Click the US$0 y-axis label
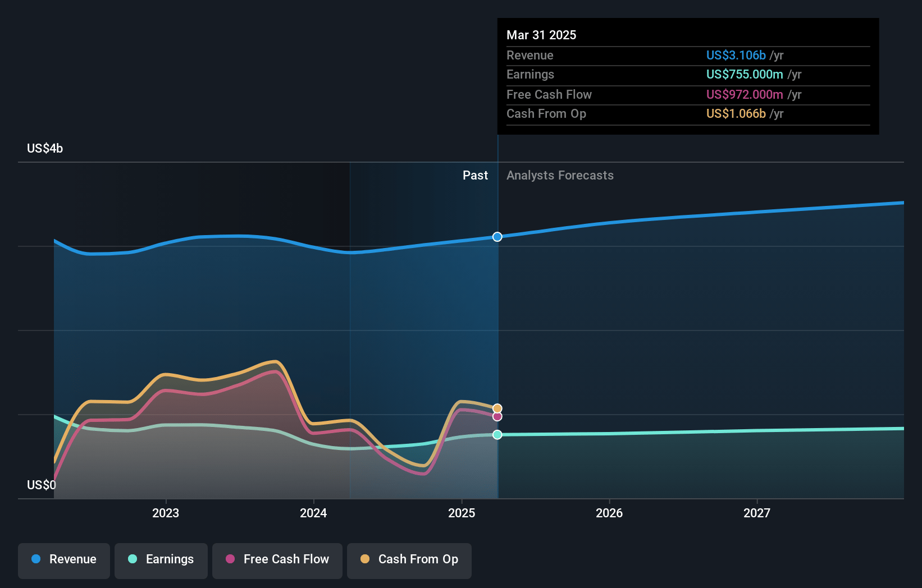Screen dimensions: 922x588 click(42, 485)
